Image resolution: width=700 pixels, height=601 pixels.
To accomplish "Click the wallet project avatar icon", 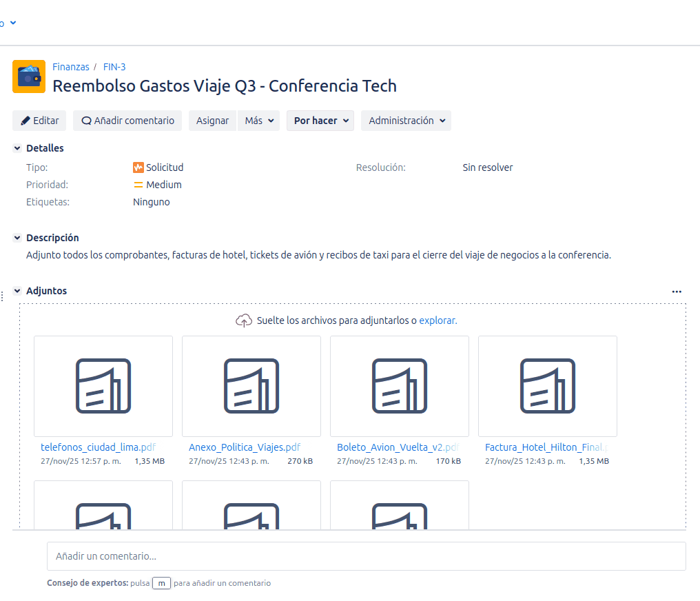I will click(28, 76).
